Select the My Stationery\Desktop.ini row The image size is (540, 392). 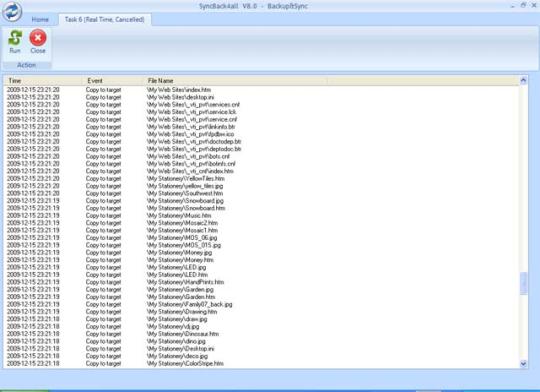pos(261,349)
